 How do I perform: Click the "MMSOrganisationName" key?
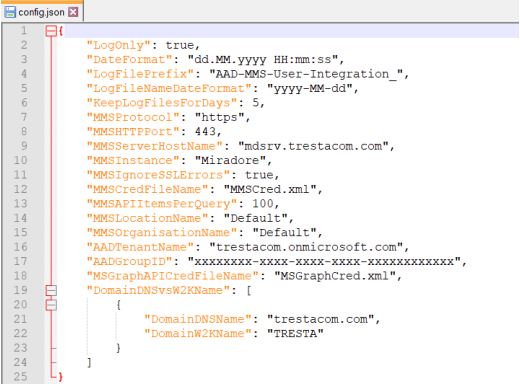162,232
